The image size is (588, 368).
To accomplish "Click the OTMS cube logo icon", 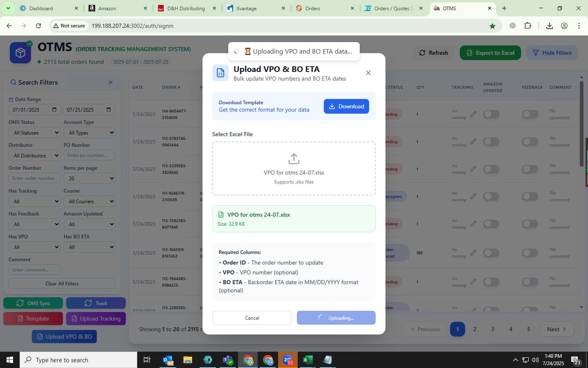I will (x=20, y=53).
